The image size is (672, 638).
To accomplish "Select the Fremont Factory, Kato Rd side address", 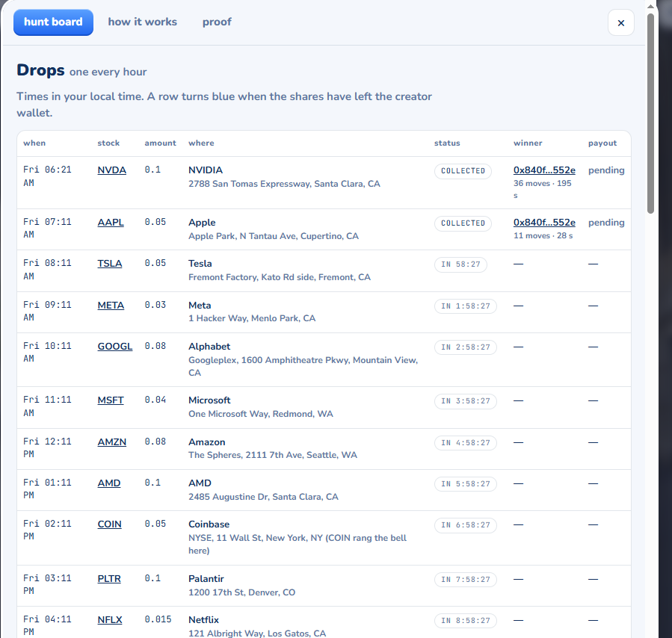I will tap(280, 277).
